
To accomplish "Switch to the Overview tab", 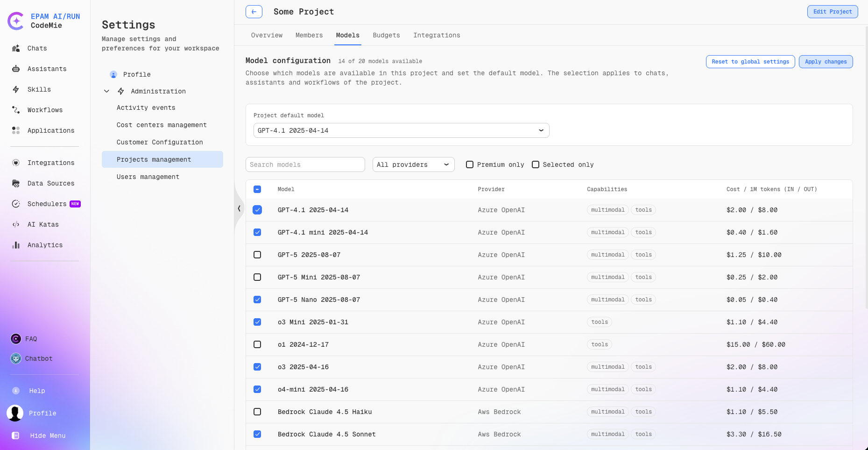I will pyautogui.click(x=267, y=35).
